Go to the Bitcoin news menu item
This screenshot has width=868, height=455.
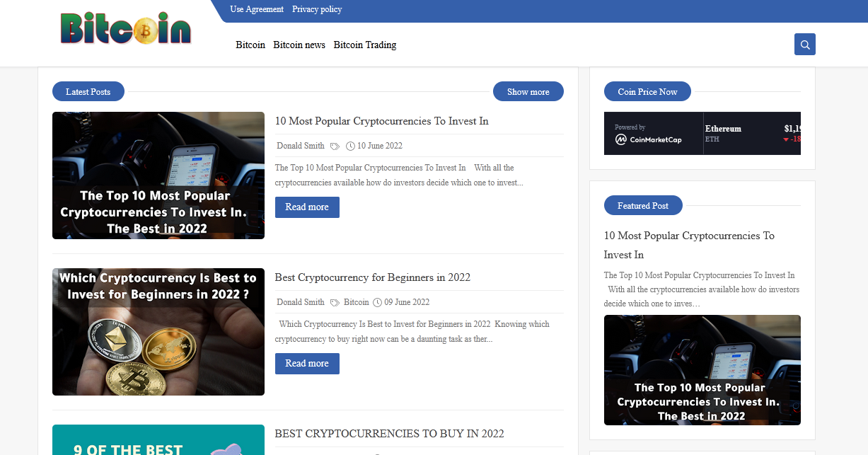click(x=299, y=45)
